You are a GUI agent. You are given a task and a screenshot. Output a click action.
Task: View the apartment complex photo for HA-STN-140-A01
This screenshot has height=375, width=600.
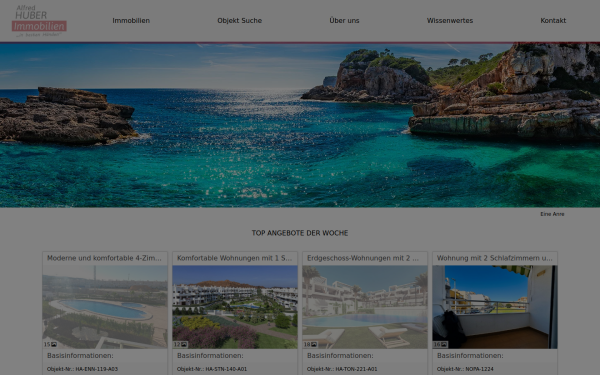tap(235, 307)
